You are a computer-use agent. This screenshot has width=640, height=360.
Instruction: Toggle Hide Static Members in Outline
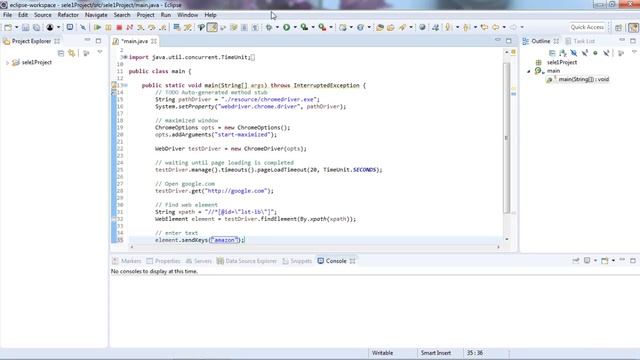click(x=584, y=53)
